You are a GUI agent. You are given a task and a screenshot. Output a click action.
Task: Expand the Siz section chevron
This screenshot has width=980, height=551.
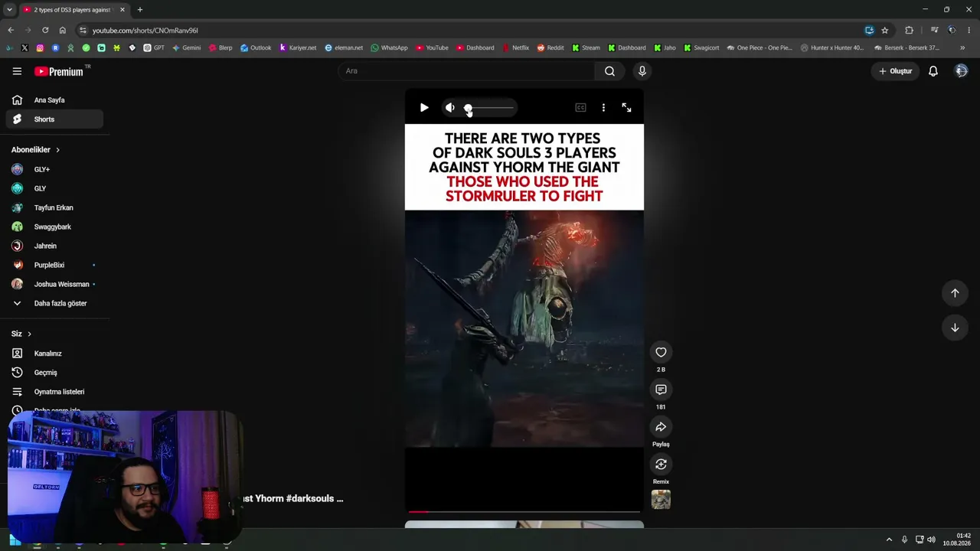29,334
